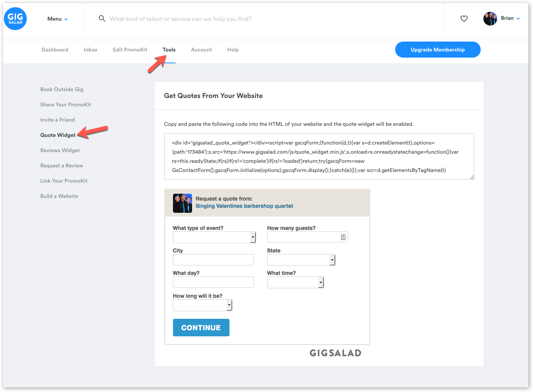Click the How many guests field
Screen dimensions: 533x392
point(307,237)
